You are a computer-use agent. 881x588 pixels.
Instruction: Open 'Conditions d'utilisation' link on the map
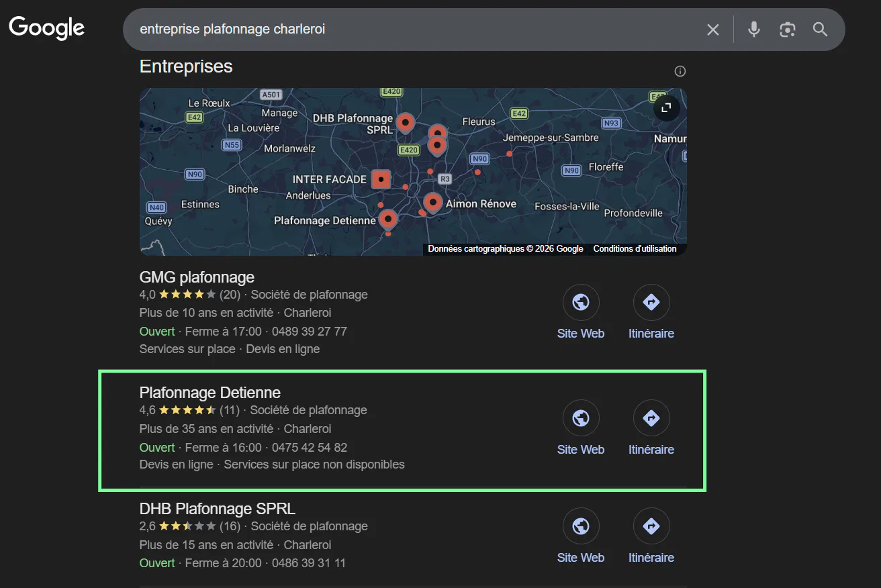tap(635, 248)
